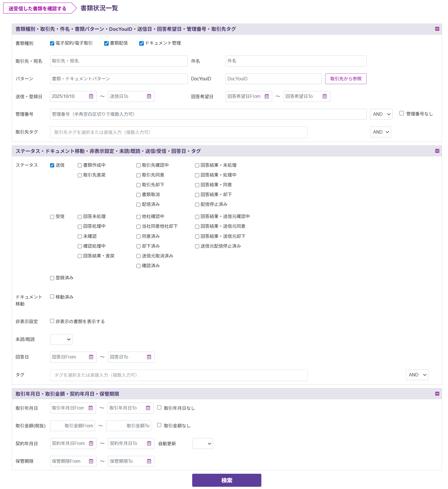Open calendar for 送信・登録日 From date
Viewport: 448px width, 489px height.
pos(91,96)
